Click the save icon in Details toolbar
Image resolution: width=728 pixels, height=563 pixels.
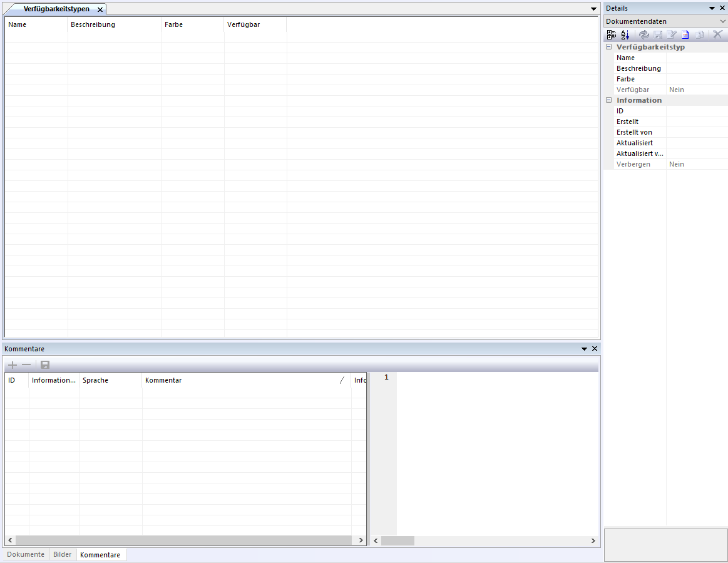click(x=658, y=35)
